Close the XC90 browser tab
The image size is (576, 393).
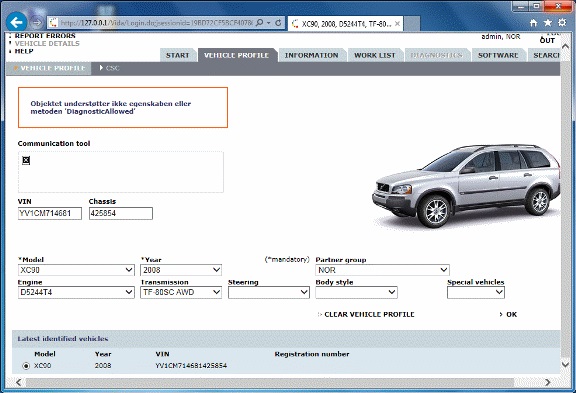point(397,24)
